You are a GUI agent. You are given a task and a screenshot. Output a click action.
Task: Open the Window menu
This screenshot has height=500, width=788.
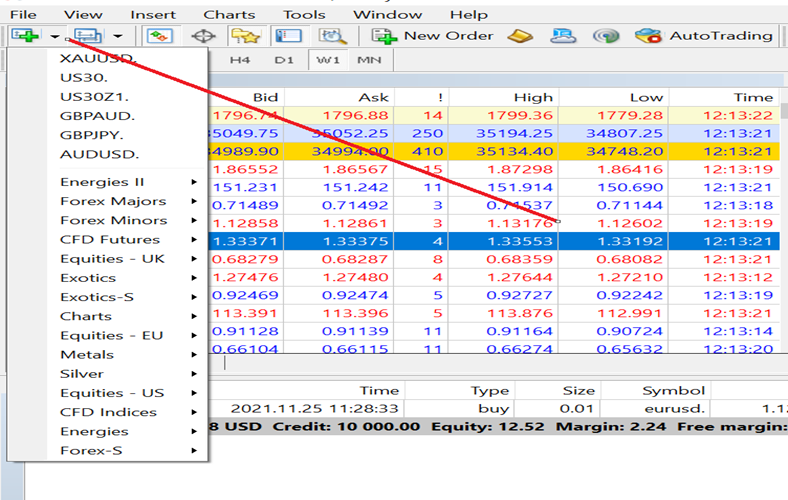coord(387,15)
